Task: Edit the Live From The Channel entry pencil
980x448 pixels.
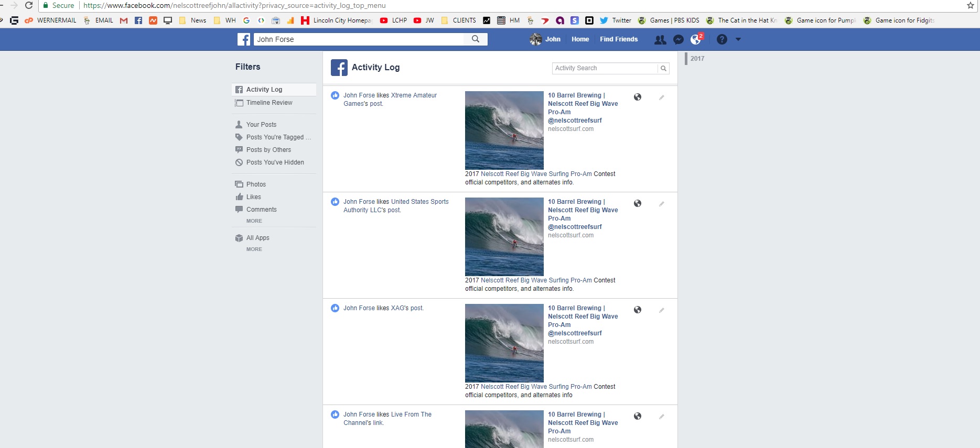Action: coord(662,417)
